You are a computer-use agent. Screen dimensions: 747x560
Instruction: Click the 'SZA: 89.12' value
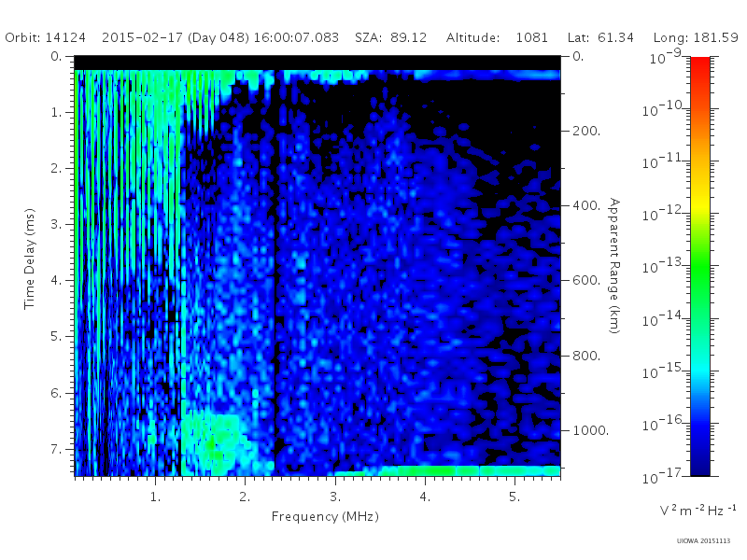click(390, 37)
